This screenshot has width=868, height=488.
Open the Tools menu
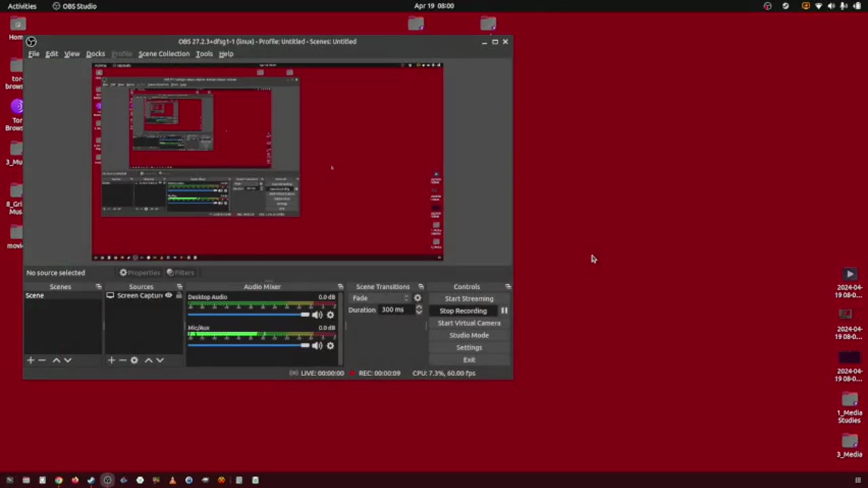coord(204,54)
